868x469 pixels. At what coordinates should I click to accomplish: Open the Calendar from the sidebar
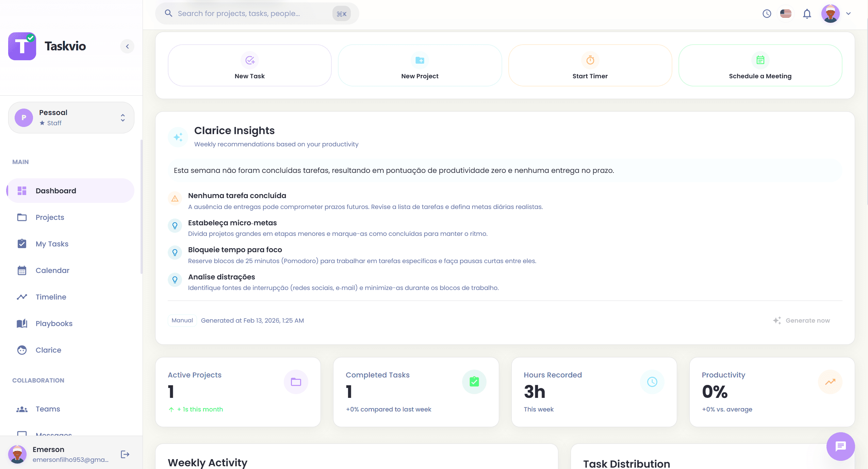click(x=52, y=270)
